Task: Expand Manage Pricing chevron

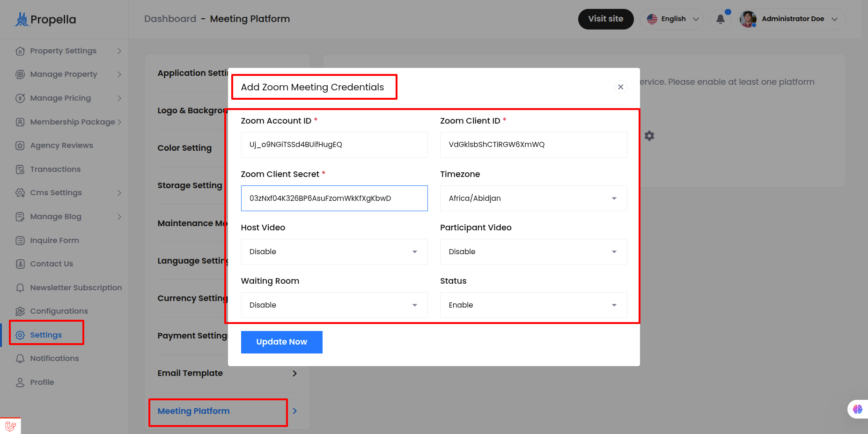Action: coord(119,98)
